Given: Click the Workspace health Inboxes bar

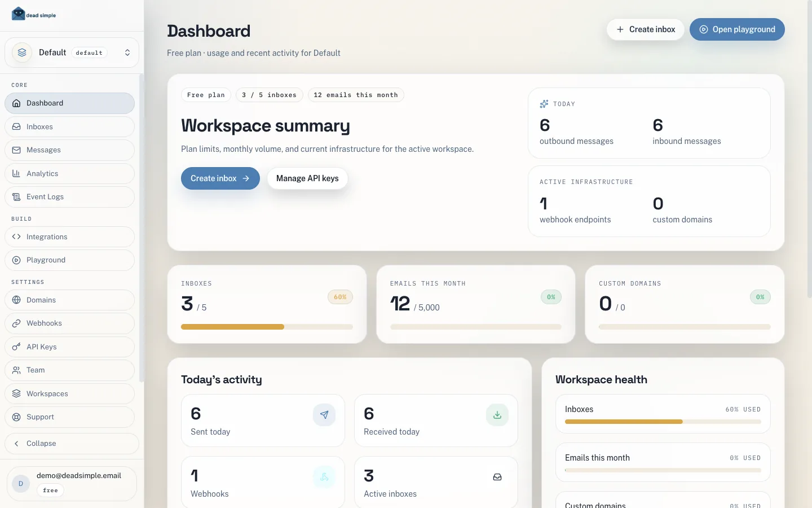Looking at the screenshot, I should click(x=663, y=422).
